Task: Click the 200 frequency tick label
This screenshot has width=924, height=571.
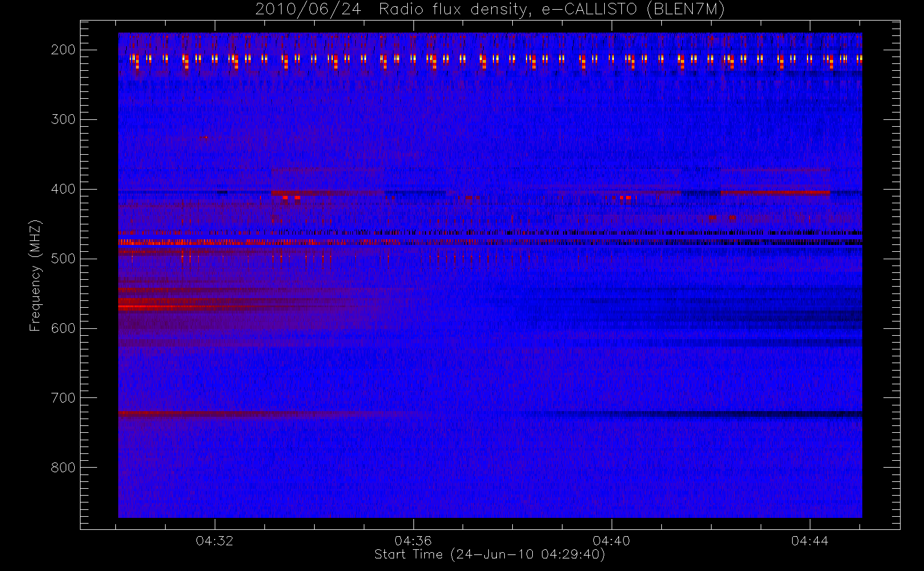Action: tap(63, 50)
